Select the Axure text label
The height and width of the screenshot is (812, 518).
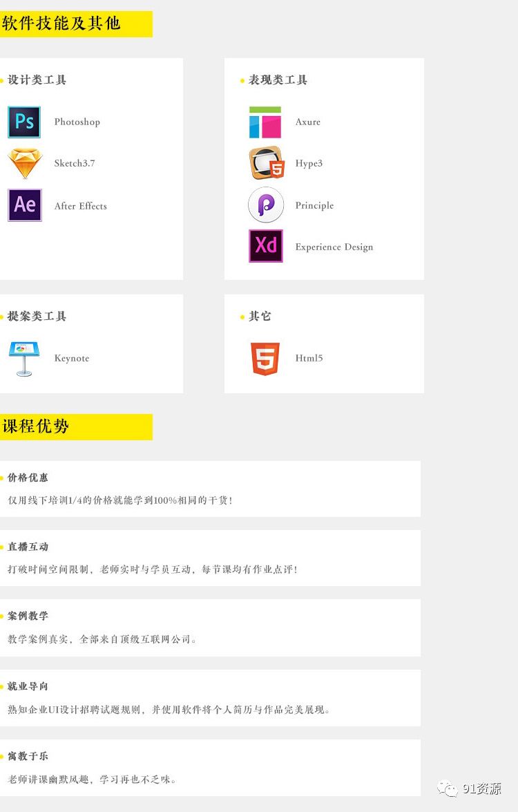pos(308,122)
